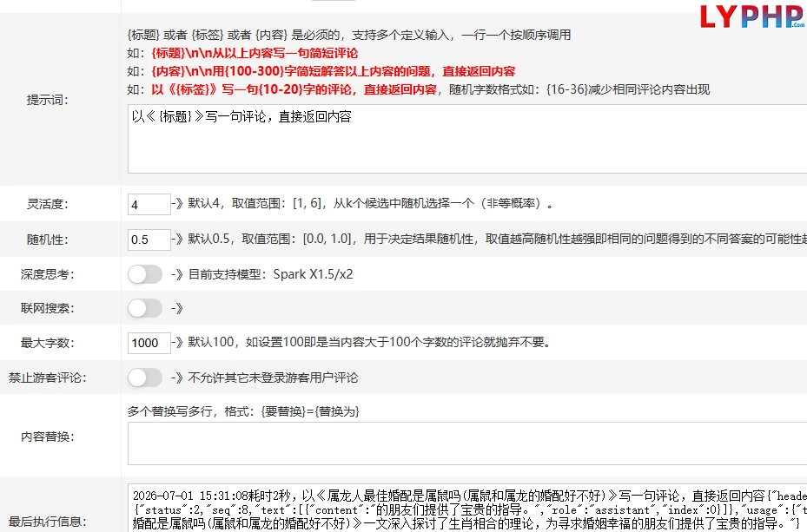Click the 提示词: label

point(48,100)
